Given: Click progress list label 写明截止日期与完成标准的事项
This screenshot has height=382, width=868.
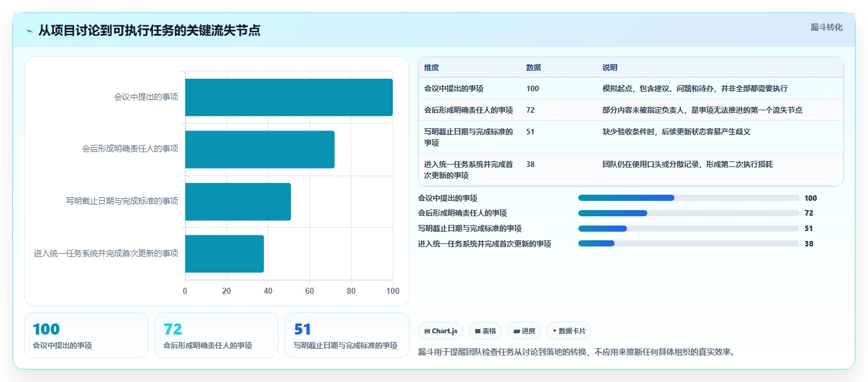Looking at the screenshot, I should pos(470,229).
